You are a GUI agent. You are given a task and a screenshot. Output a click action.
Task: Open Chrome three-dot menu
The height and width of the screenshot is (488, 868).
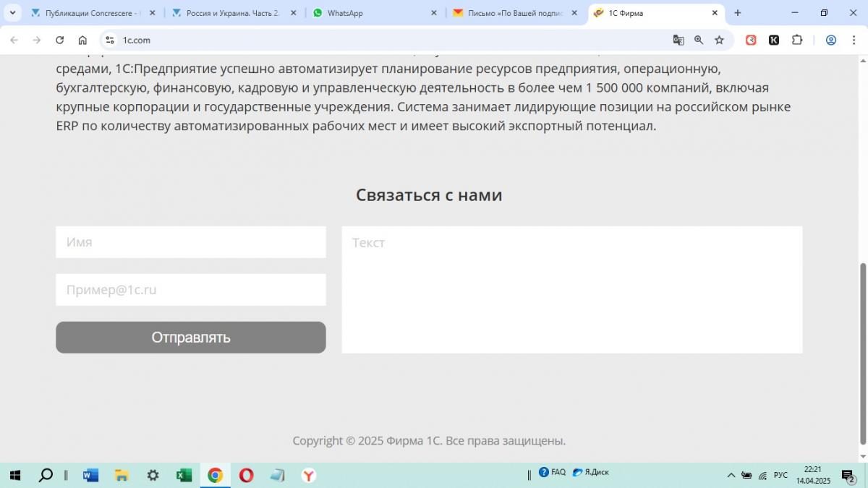[x=853, y=40]
